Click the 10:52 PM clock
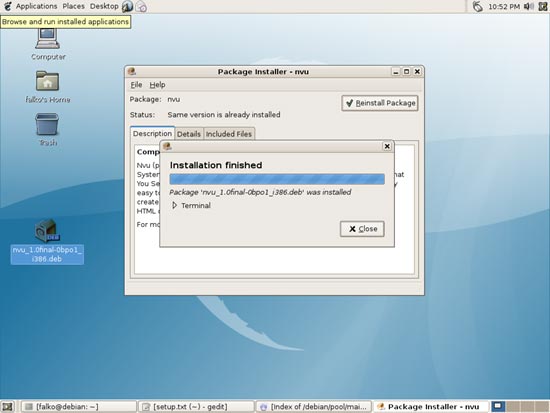The width and height of the screenshot is (550, 413). pos(504,6)
